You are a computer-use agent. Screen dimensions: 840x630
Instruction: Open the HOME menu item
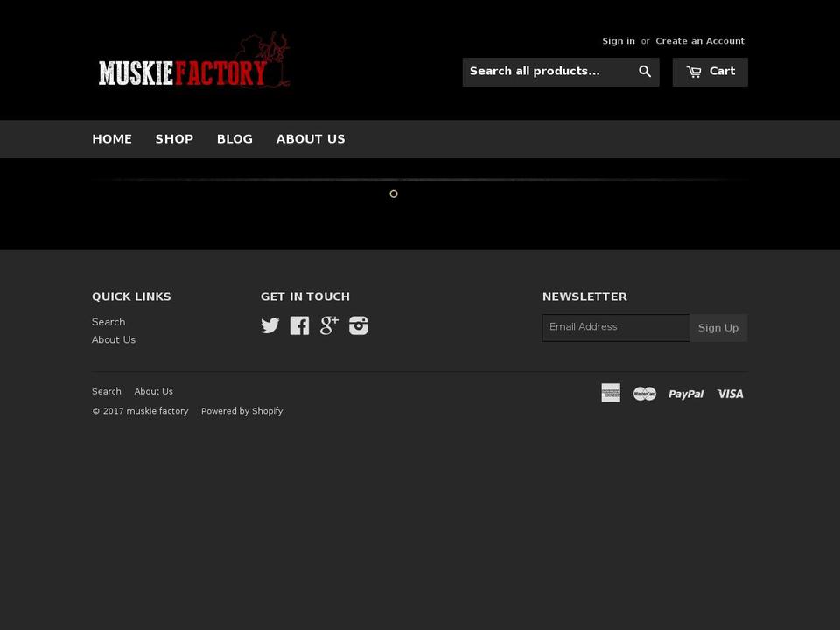pyautogui.click(x=112, y=138)
